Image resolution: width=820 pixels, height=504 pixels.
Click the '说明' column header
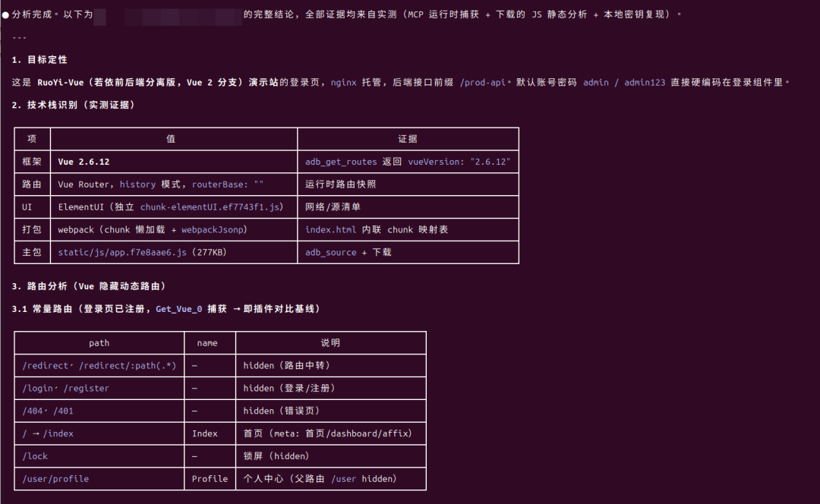coord(330,343)
